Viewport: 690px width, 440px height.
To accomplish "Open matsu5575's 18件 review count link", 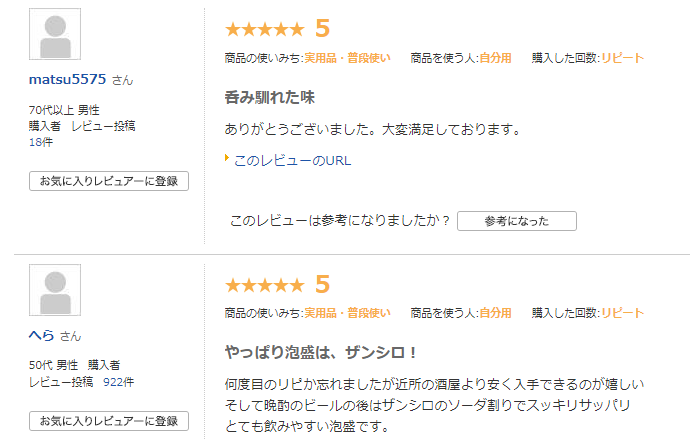I will 41,142.
